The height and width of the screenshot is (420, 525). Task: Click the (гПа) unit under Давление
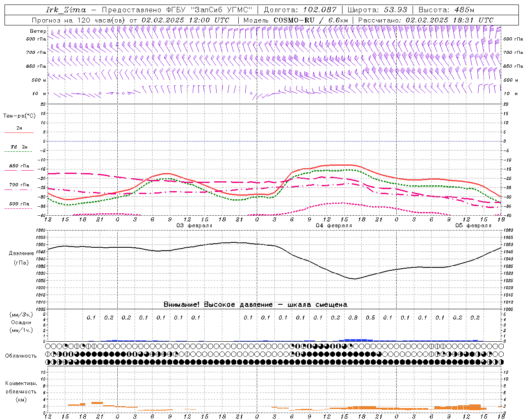click(x=21, y=262)
